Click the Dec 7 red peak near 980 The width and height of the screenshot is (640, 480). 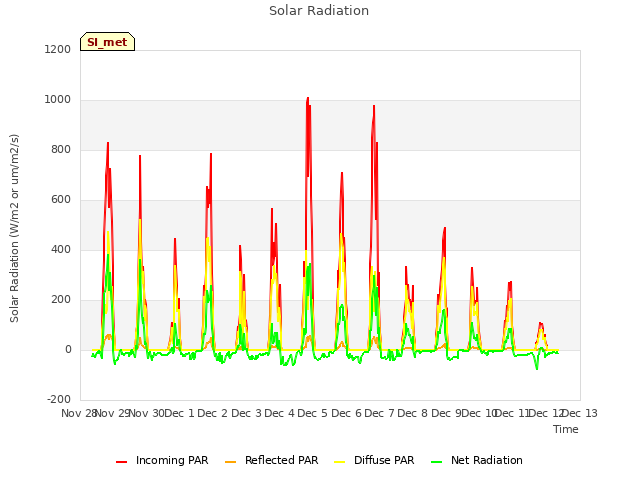coord(374,107)
